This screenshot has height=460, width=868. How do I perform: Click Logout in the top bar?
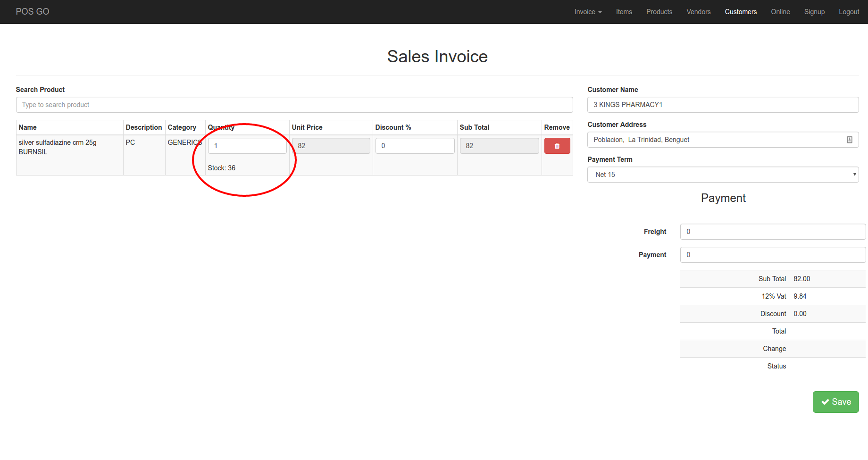[849, 12]
